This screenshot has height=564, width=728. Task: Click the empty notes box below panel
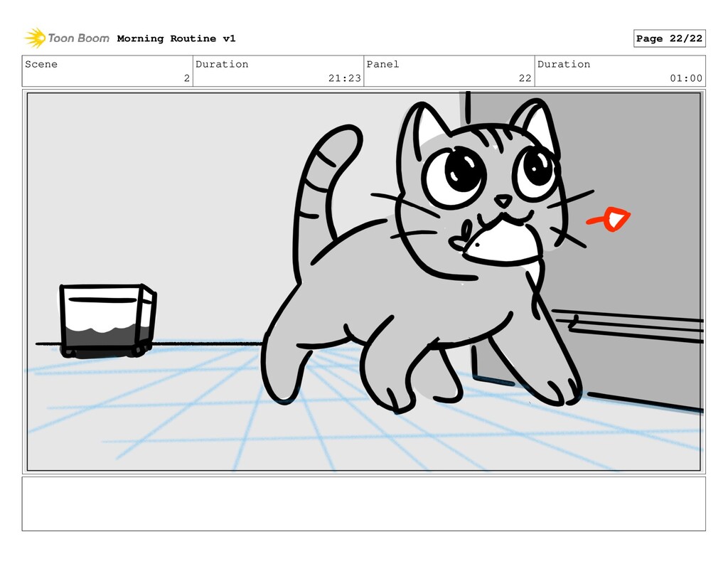coord(363,504)
